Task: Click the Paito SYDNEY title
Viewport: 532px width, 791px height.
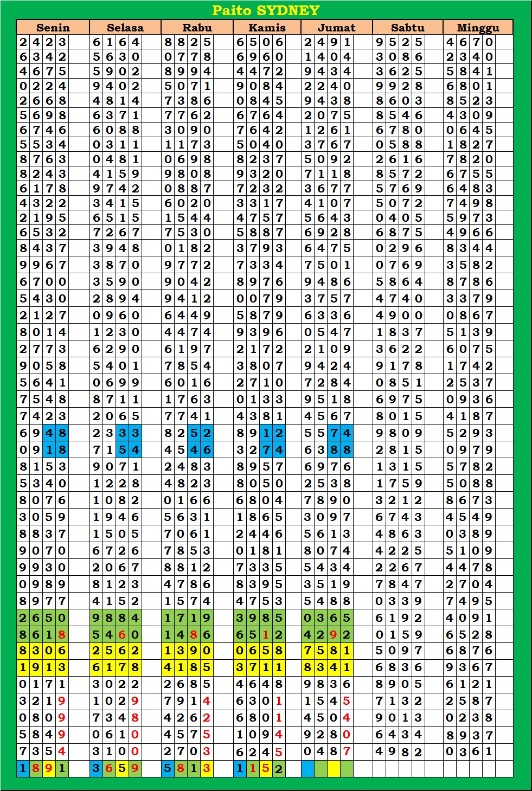Action: (x=266, y=10)
